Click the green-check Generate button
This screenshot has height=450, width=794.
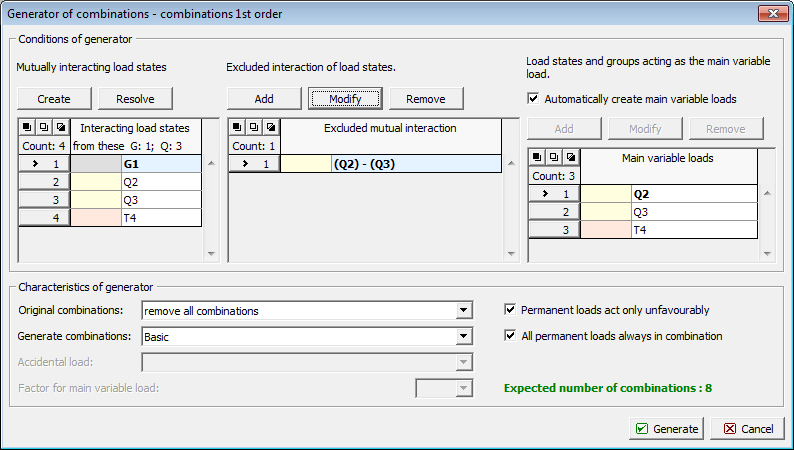(x=666, y=428)
